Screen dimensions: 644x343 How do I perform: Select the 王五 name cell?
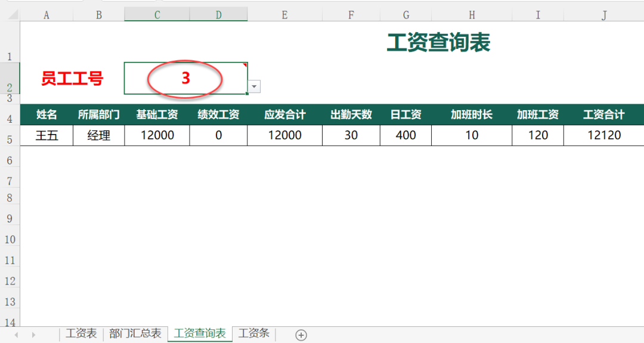(46, 136)
